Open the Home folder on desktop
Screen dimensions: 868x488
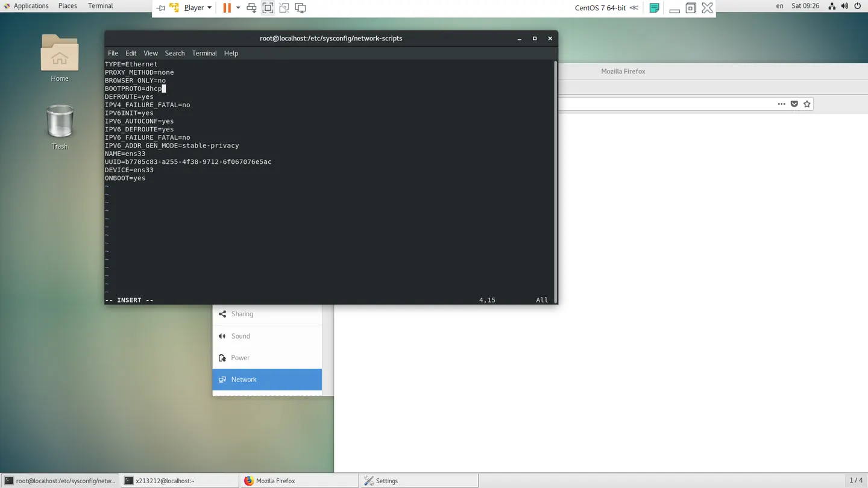(59, 58)
